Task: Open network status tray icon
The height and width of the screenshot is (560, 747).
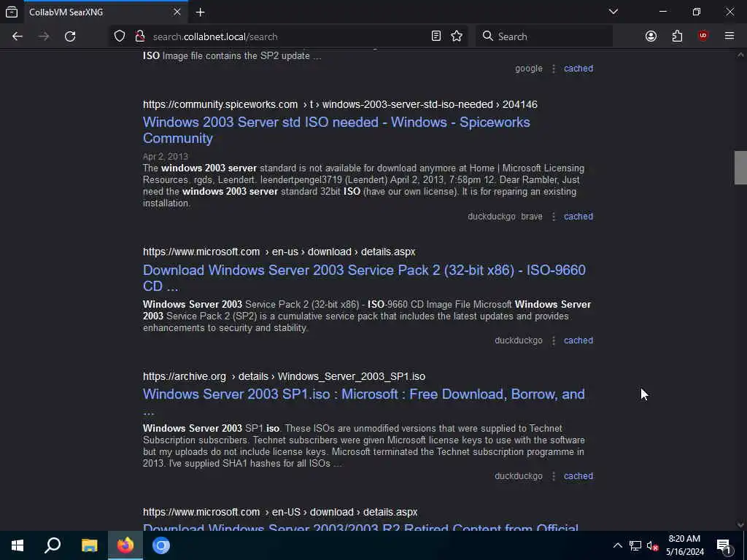Action: click(x=635, y=545)
